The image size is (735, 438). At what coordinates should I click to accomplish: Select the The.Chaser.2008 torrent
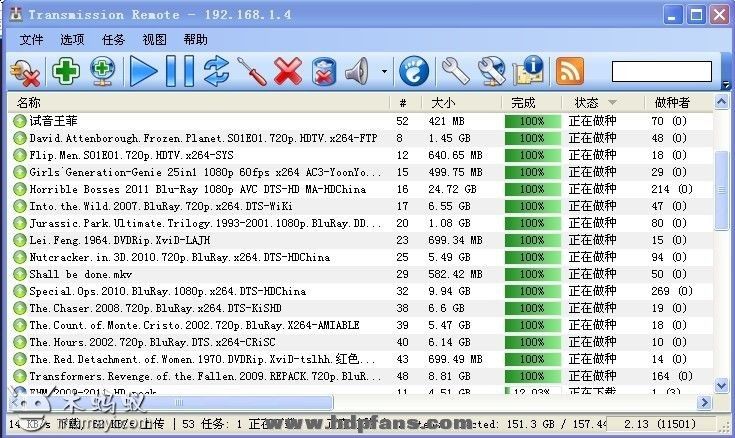click(361, 308)
